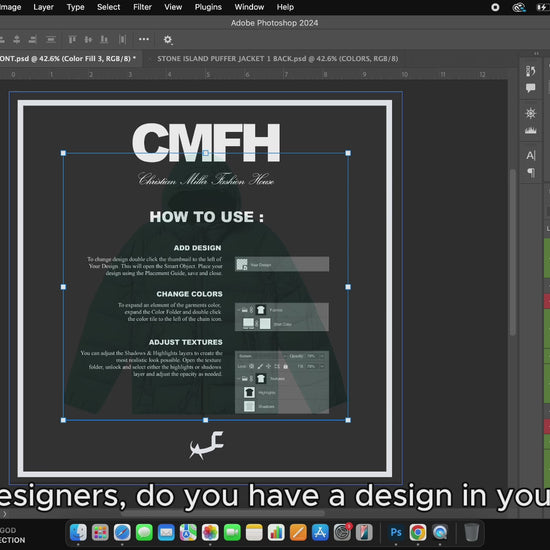The height and width of the screenshot is (550, 550).
Task: Click the vertical canvas scrollbar
Action: tap(512, 252)
